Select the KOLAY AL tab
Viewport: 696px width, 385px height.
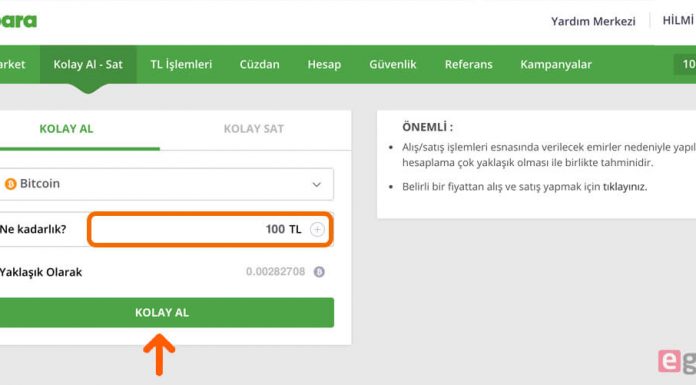click(x=66, y=129)
